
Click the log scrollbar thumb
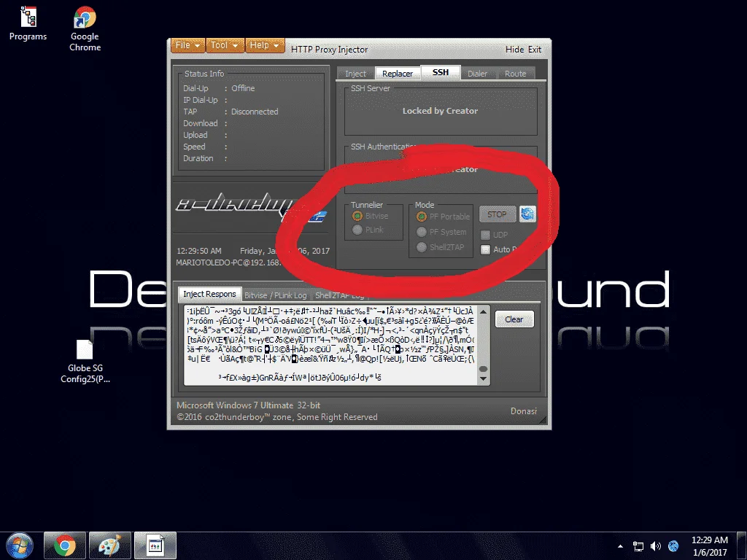point(483,369)
